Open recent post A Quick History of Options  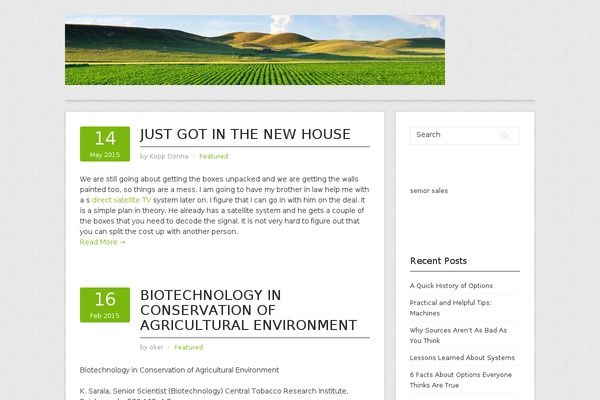(451, 286)
